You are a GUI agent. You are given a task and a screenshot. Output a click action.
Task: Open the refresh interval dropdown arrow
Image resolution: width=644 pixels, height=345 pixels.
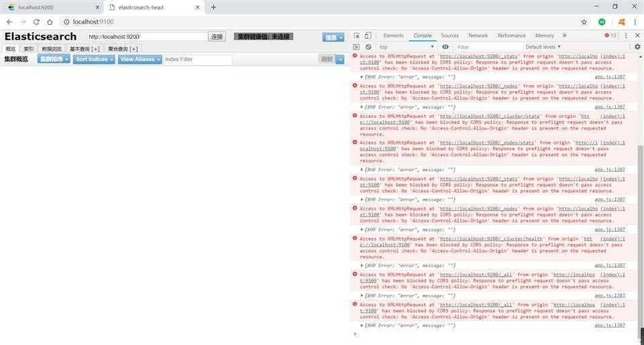point(340,59)
